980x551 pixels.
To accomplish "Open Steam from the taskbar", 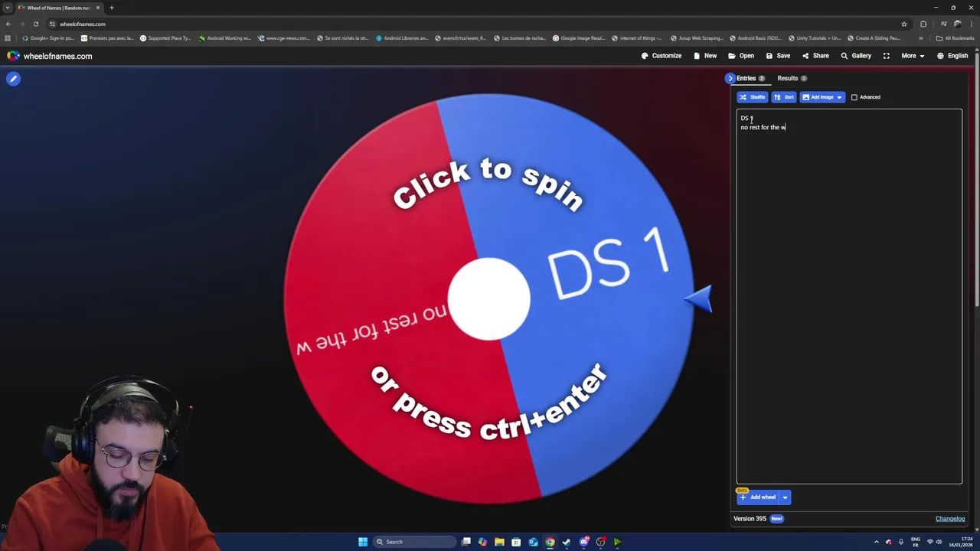I will pos(567,542).
